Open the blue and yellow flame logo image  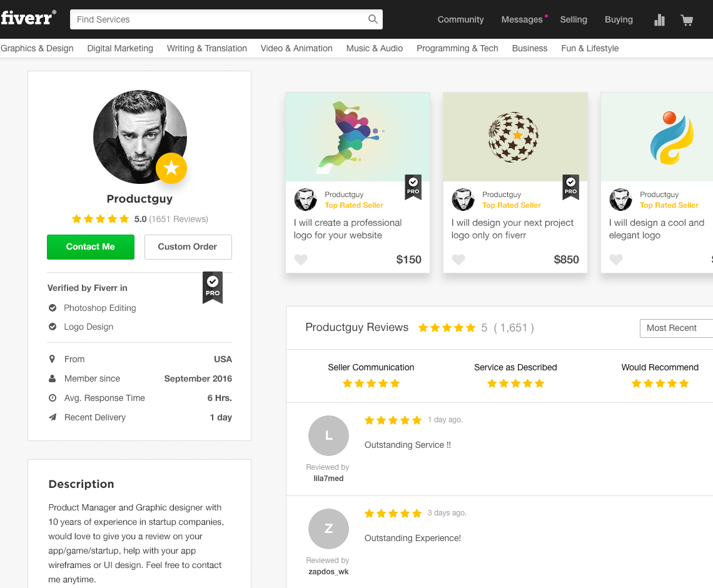point(657,137)
